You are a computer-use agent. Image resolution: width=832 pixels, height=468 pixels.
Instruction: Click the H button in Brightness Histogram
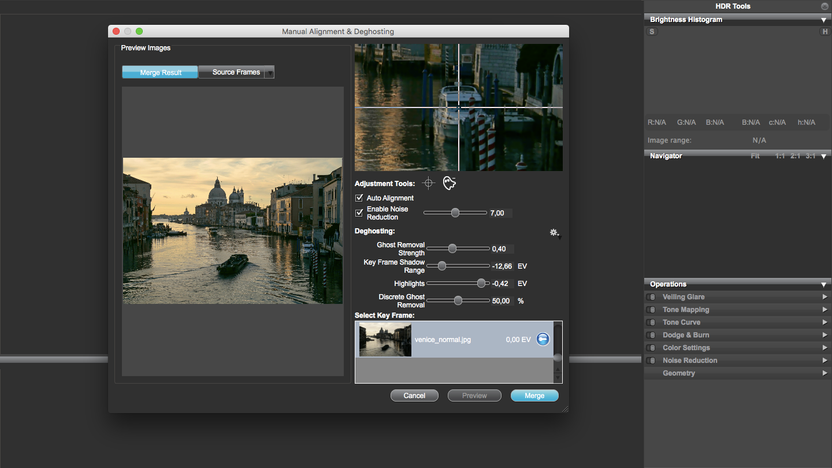[x=825, y=32]
